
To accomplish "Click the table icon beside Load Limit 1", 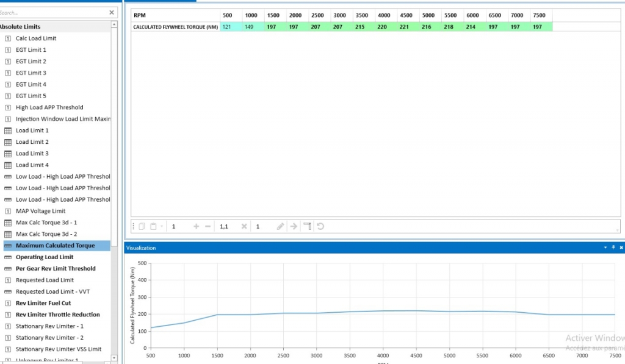I will coord(7,130).
